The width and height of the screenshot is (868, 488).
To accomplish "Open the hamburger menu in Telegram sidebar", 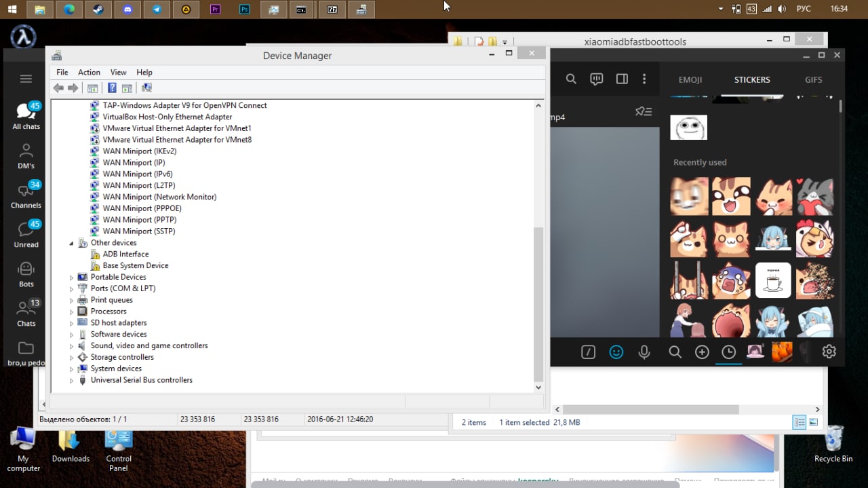I will click(26, 79).
